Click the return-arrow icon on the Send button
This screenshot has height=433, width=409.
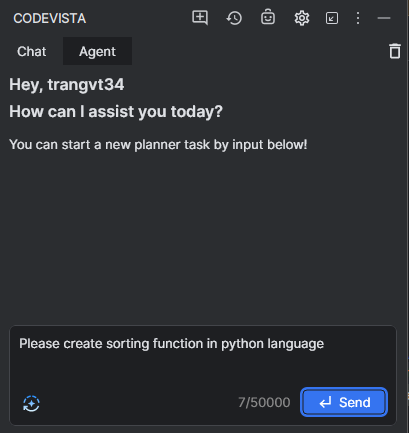point(326,402)
